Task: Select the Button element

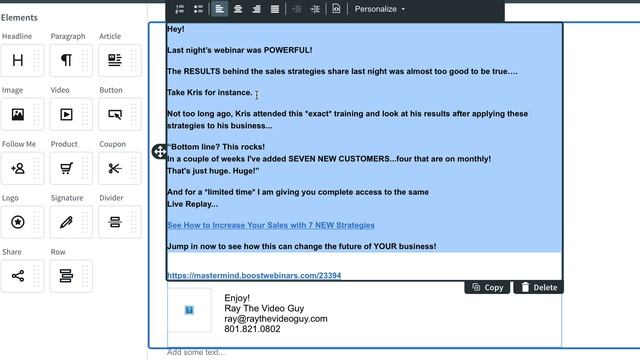Action: 120,114
